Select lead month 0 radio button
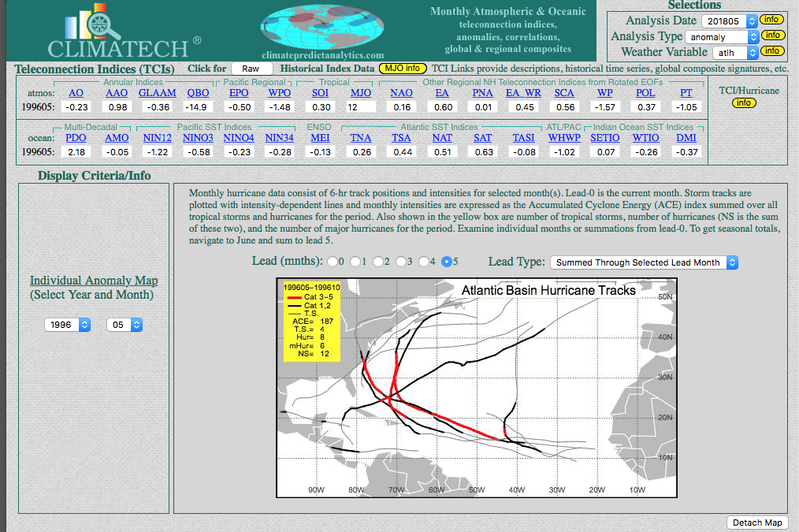 [x=334, y=262]
